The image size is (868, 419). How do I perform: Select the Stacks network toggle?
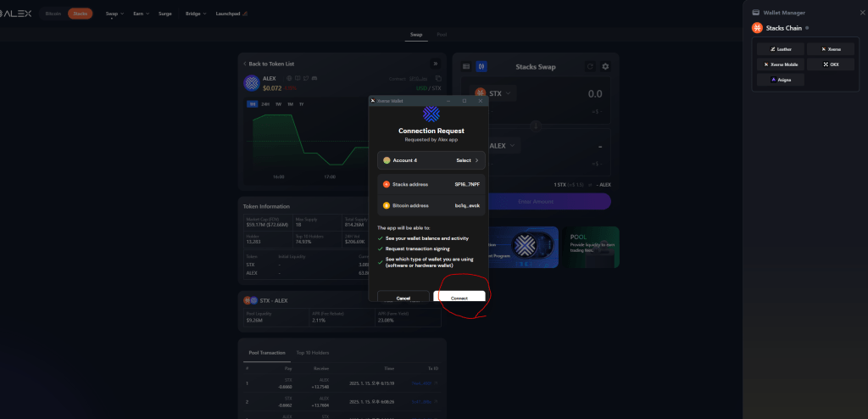coord(81,14)
